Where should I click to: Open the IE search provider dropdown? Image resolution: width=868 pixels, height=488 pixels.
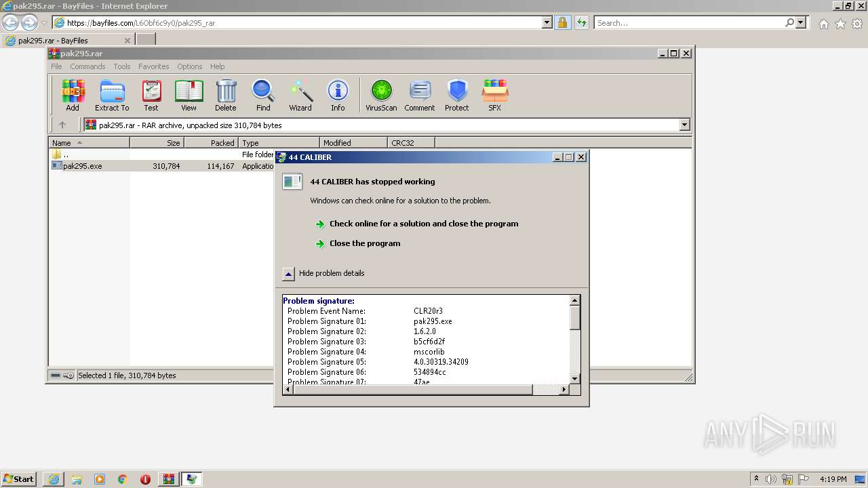[801, 22]
